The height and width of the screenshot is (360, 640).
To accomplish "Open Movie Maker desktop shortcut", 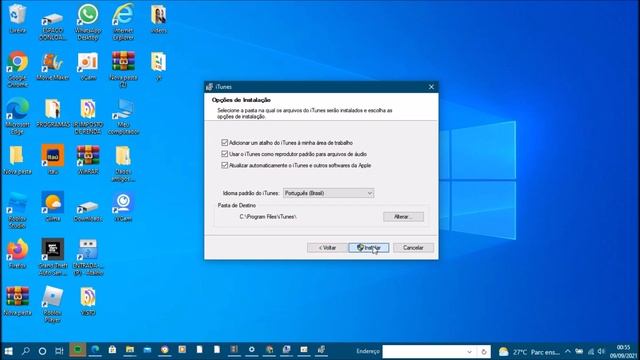I will pyautogui.click(x=53, y=66).
